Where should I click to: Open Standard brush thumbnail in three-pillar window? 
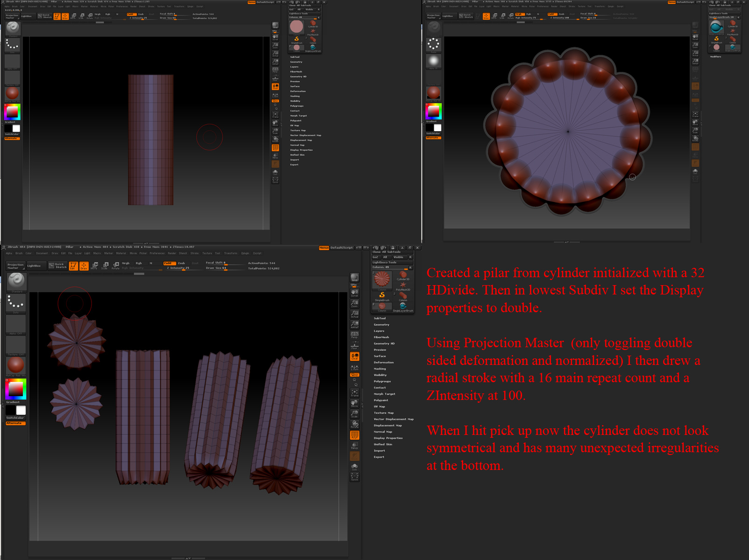tap(16, 281)
